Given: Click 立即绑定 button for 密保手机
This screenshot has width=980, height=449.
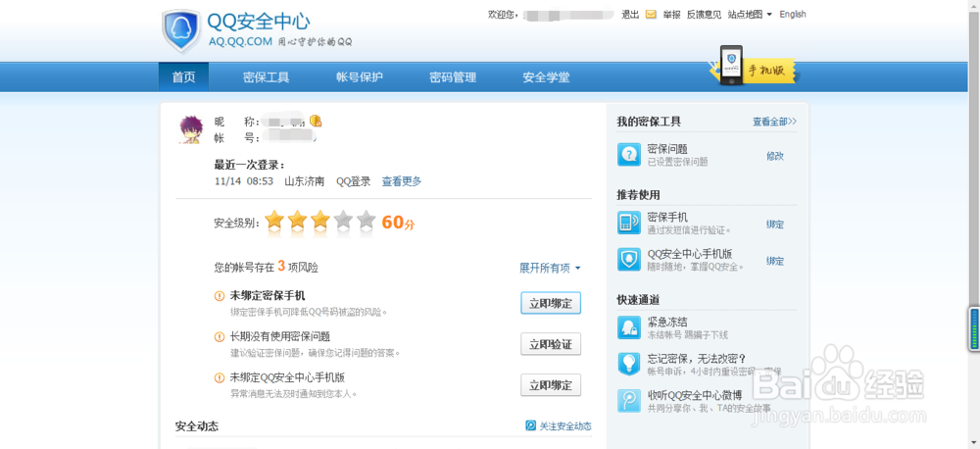Looking at the screenshot, I should tap(551, 303).
